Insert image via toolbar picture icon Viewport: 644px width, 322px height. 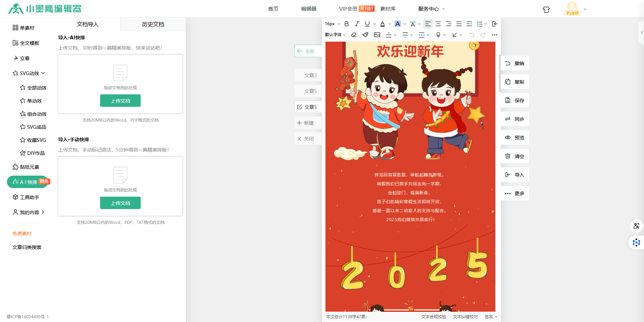(x=377, y=35)
